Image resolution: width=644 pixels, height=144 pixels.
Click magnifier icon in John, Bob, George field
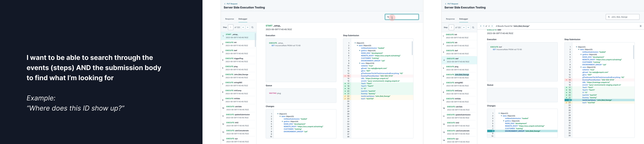click(x=609, y=17)
